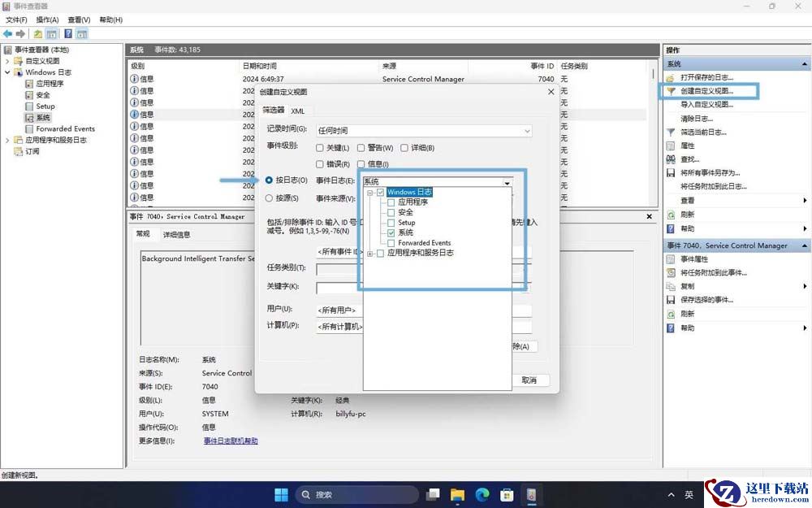
Task: Click the 属性 icon in Actions pane
Action: coord(671,145)
